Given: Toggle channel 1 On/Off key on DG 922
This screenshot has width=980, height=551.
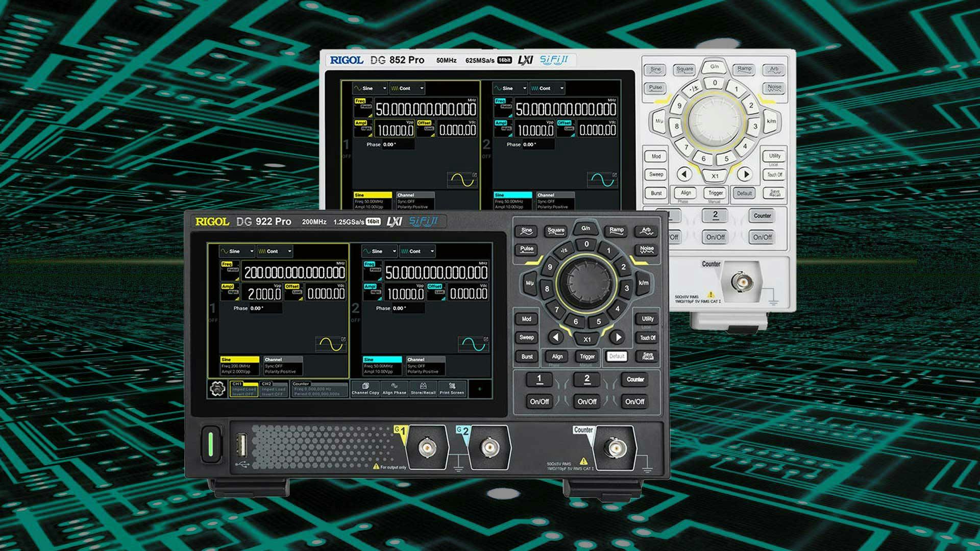Looking at the screenshot, I should click(x=539, y=402).
